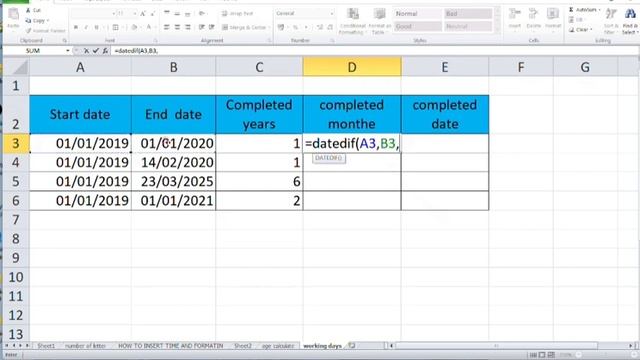The width and height of the screenshot is (640, 360).
Task: Apply the Bad cell style
Action: click(x=468, y=13)
